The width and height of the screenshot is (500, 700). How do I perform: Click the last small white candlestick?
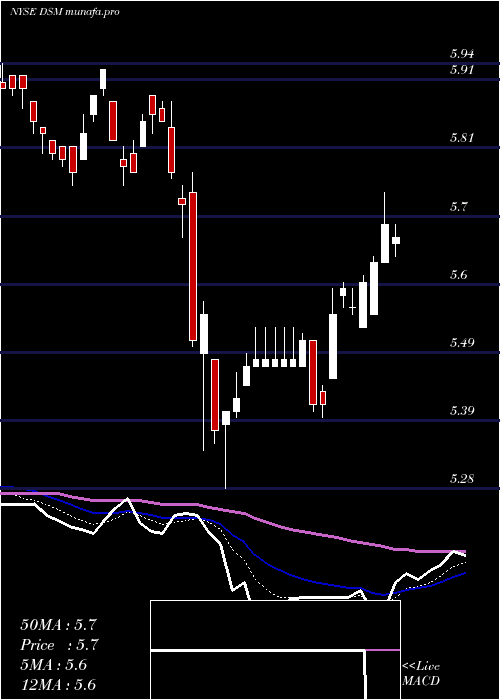point(396,240)
